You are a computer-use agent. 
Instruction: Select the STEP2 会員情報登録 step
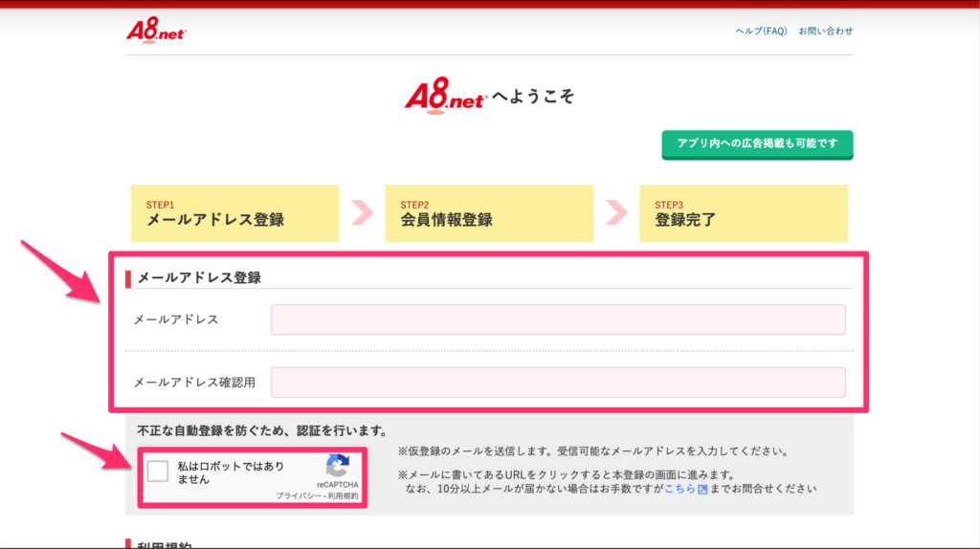point(489,213)
